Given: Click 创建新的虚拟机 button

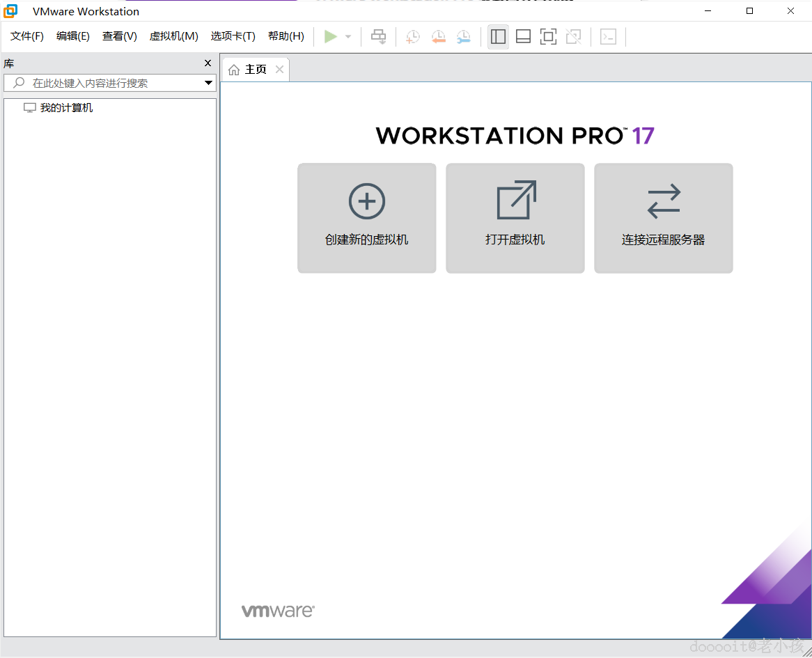Looking at the screenshot, I should coord(366,218).
